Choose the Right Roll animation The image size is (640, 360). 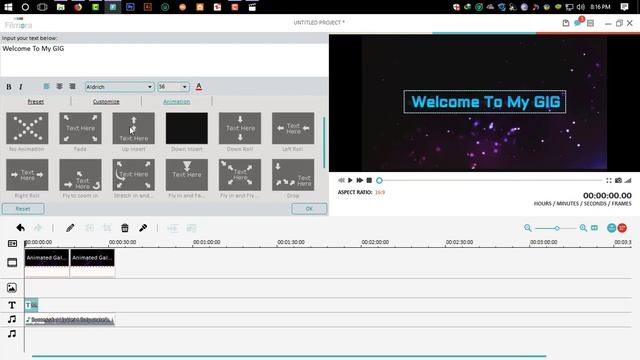pyautogui.click(x=27, y=175)
